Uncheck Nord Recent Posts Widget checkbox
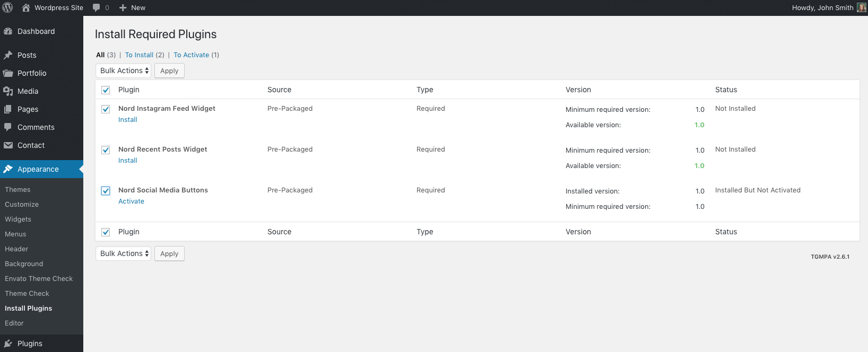868x352 pixels. point(106,150)
